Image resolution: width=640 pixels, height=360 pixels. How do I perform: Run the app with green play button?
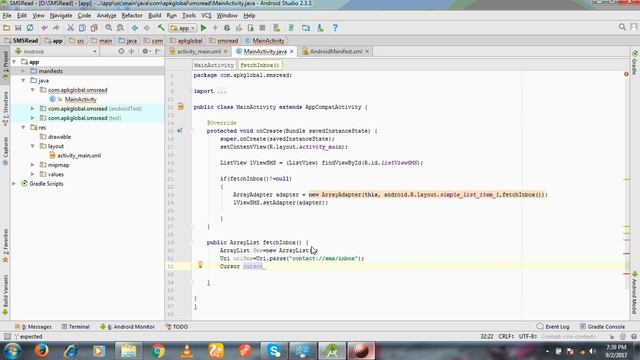[x=204, y=28]
